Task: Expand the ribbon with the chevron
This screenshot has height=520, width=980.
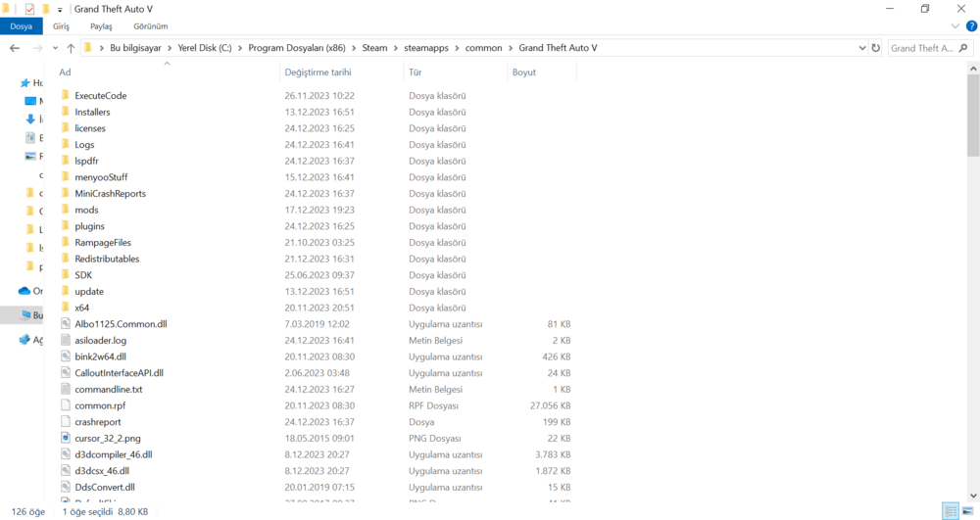Action: 955,26
